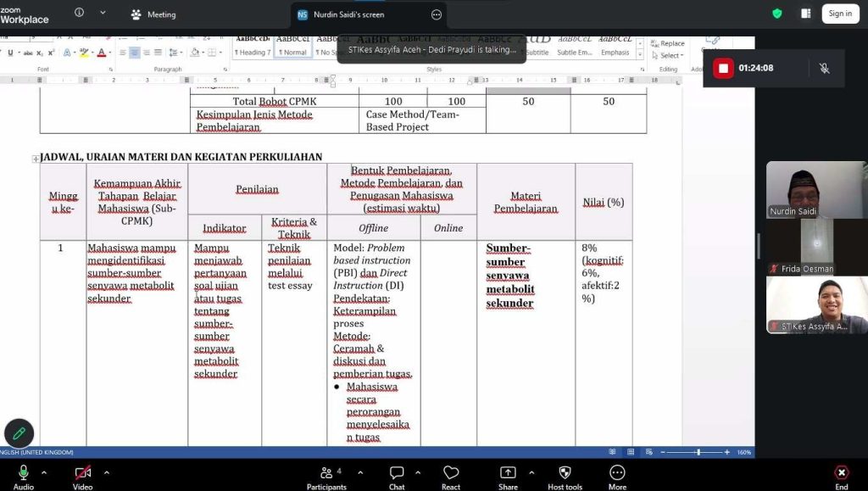Open the Participants panel
Screen dimensions: 868x491
click(x=326, y=474)
